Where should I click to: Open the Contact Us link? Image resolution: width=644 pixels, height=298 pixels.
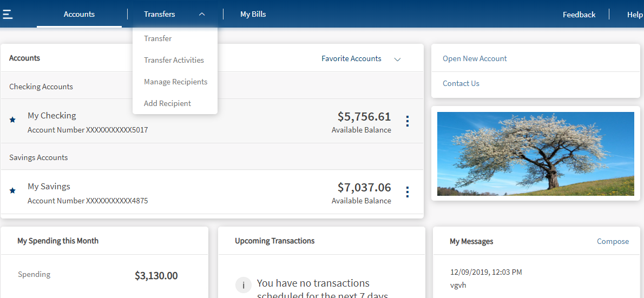click(461, 83)
